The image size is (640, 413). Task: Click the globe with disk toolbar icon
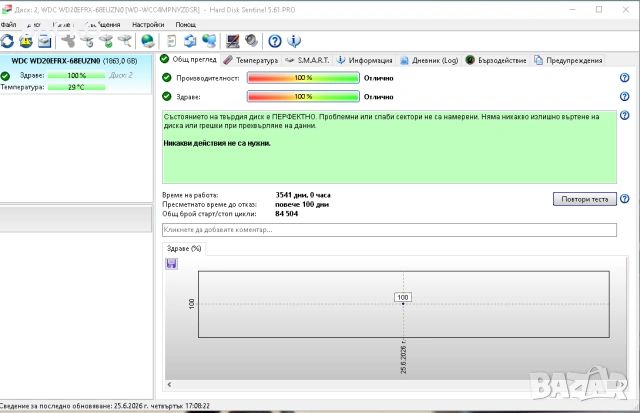tap(147, 41)
